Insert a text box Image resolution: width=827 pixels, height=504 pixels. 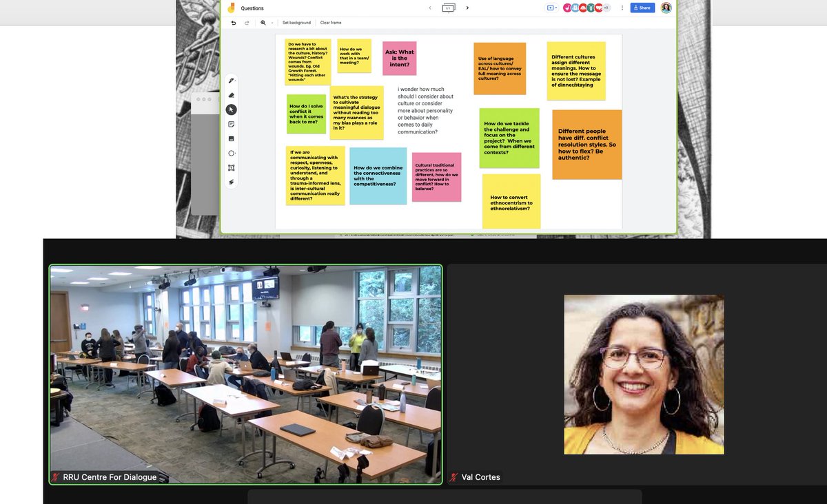[x=231, y=167]
